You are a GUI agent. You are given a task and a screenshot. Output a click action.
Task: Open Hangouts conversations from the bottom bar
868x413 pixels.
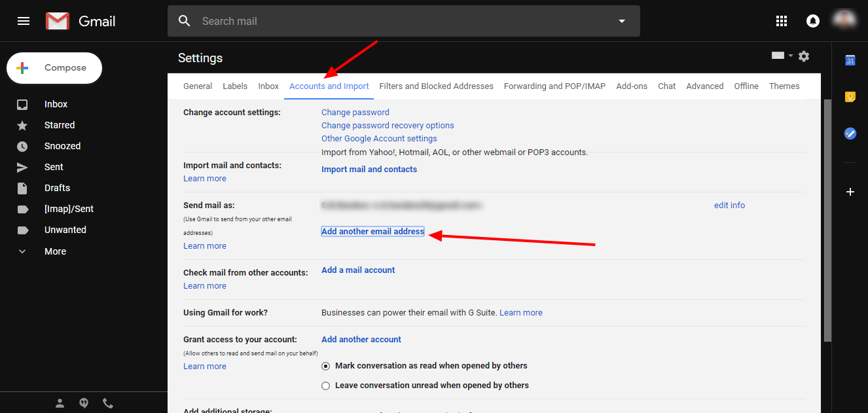(x=84, y=403)
